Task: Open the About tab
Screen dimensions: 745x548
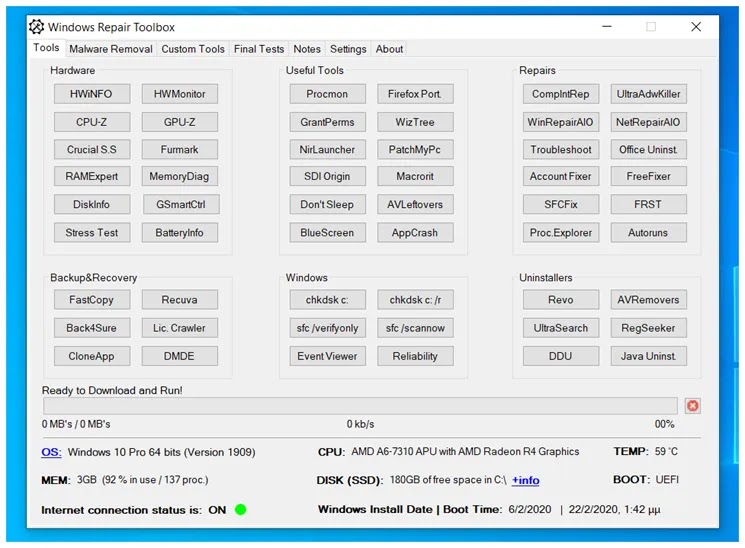Action: pos(389,49)
